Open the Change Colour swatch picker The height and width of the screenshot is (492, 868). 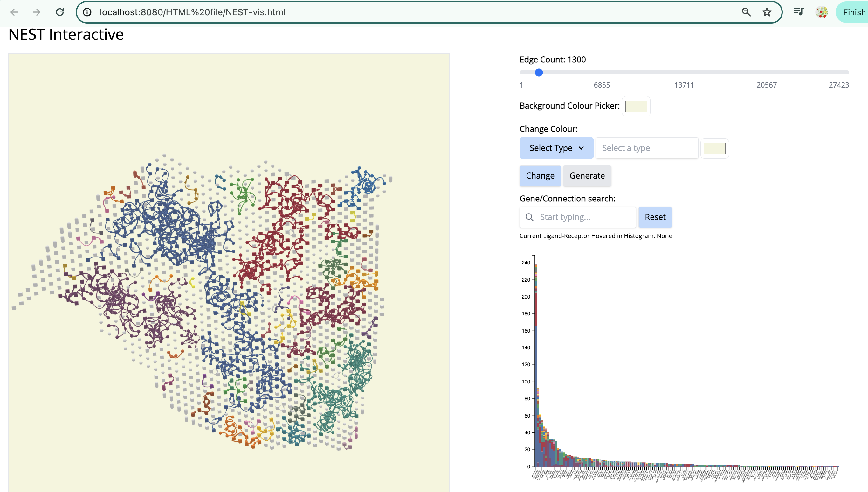(714, 148)
